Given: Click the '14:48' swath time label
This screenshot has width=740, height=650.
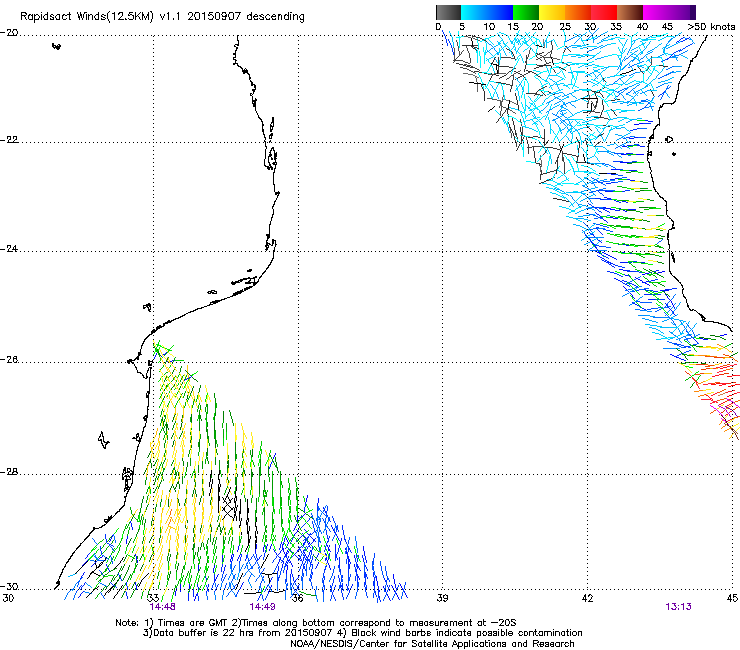Looking at the screenshot, I should (x=162, y=607).
